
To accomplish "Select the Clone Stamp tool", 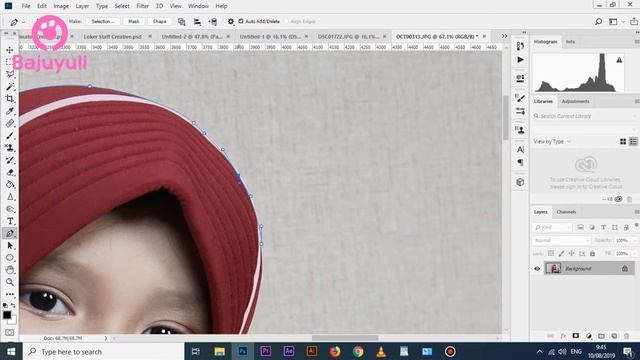I will click(x=10, y=148).
